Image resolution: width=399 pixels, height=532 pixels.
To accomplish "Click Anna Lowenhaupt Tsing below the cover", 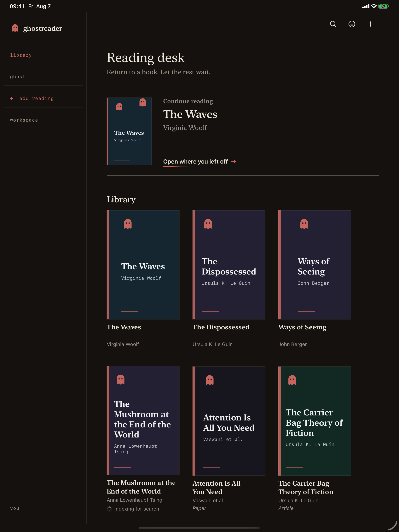I will tap(134, 500).
